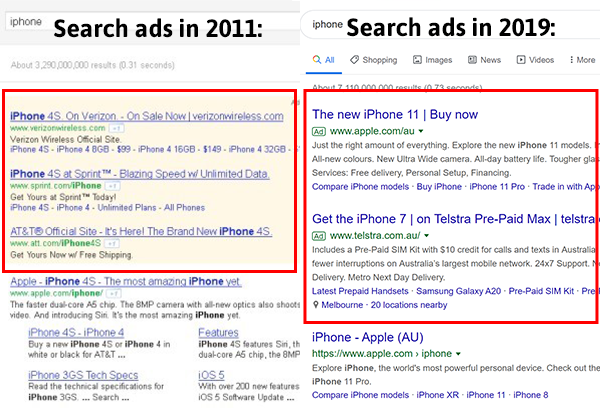Image resolution: width=600 pixels, height=408 pixels.
Task: Click the search magnifier All tab
Action: click(323, 60)
